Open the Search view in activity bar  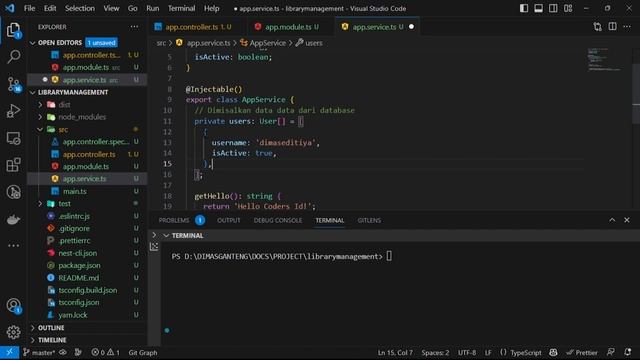(x=13, y=56)
